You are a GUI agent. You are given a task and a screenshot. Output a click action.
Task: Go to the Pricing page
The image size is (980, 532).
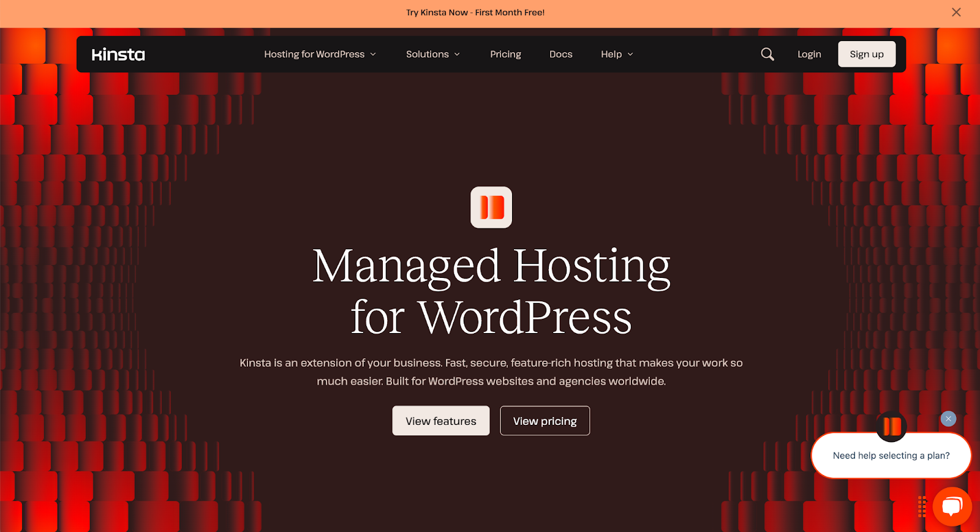pyautogui.click(x=505, y=54)
